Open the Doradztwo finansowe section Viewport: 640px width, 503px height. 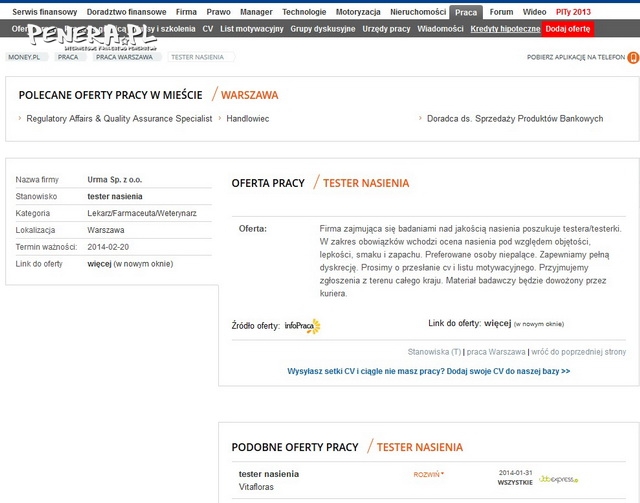point(127,12)
